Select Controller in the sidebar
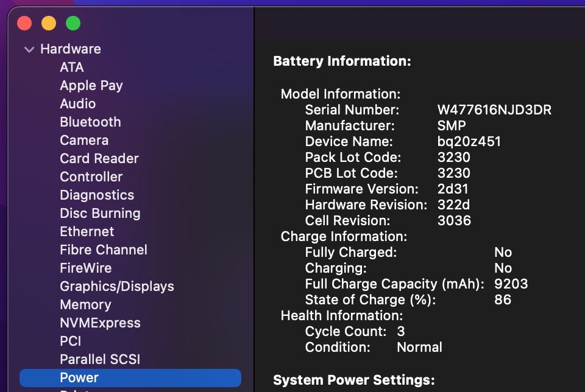The image size is (585, 392). click(91, 177)
